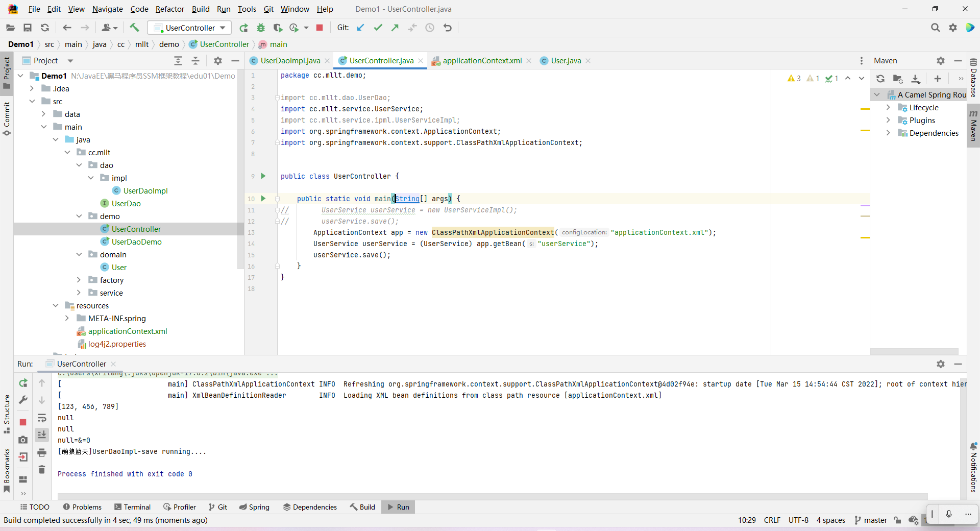Click the UTF-8 encoding in status bar

(798, 520)
